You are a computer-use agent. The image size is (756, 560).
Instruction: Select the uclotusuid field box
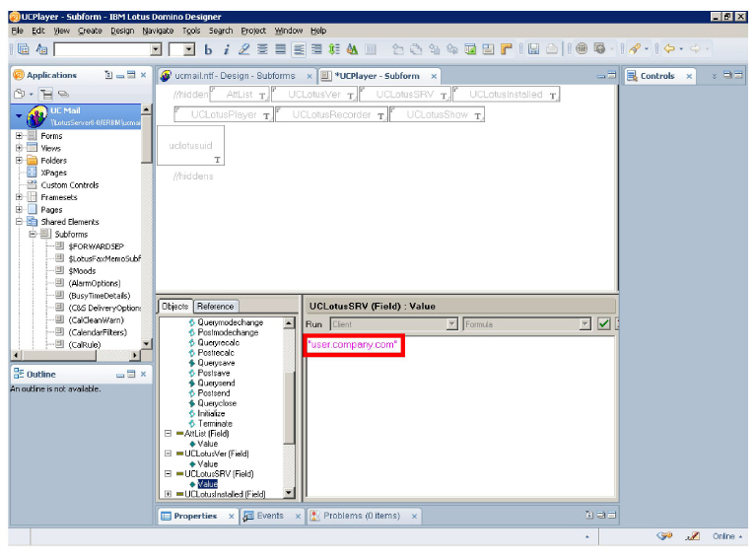191,145
